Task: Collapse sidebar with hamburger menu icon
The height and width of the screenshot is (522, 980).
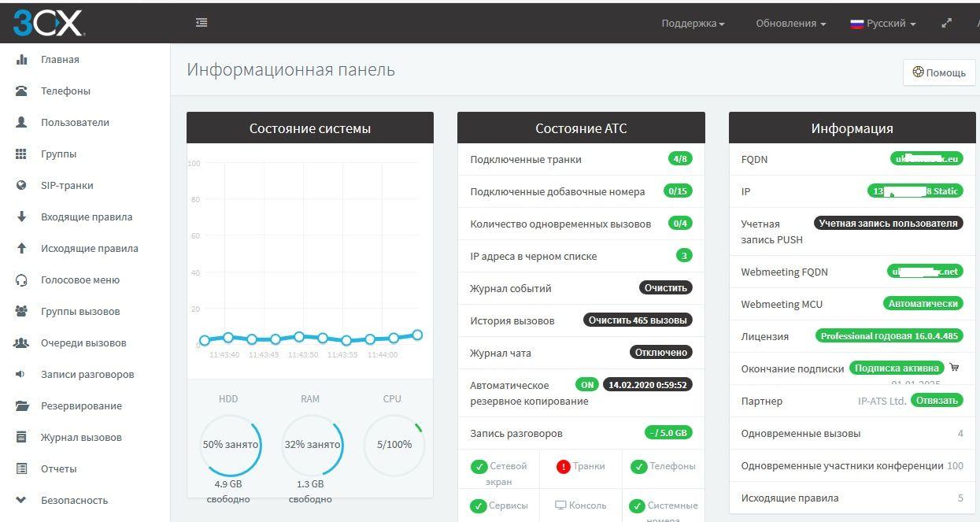Action: pos(202,23)
